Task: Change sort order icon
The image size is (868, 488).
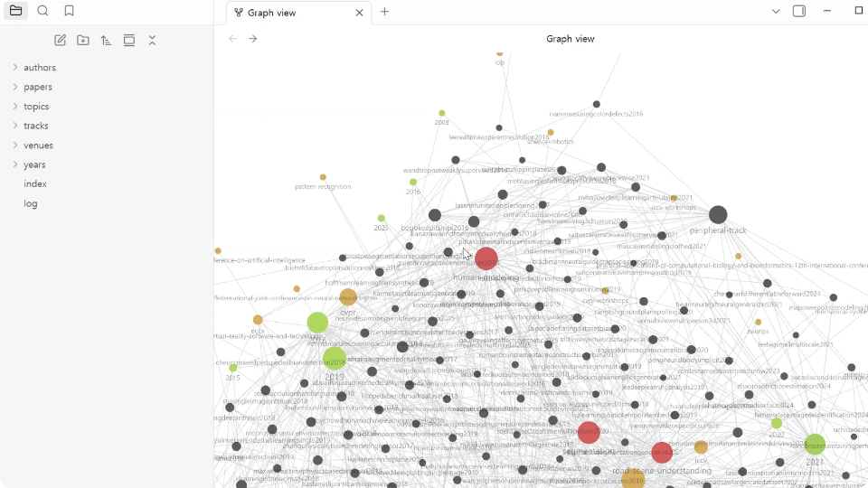Action: coord(106,41)
